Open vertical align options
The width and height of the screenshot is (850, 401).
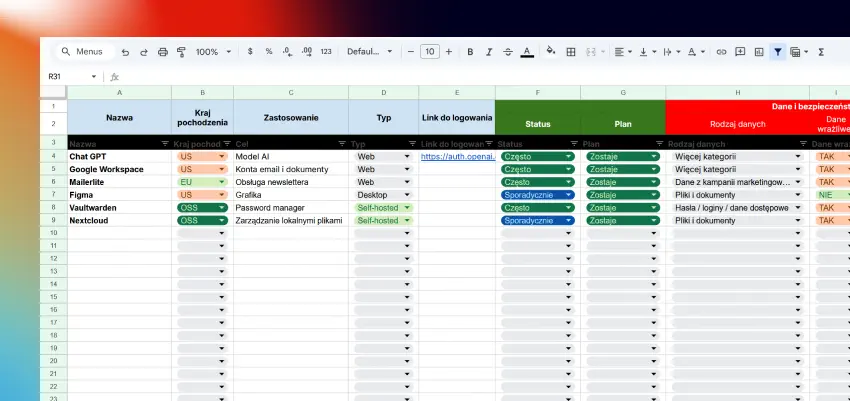[648, 52]
